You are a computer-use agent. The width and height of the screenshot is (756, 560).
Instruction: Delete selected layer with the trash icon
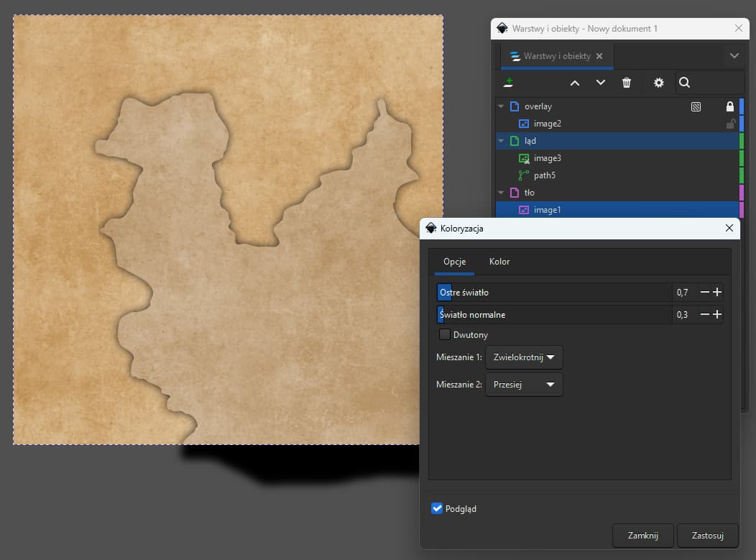click(x=627, y=83)
